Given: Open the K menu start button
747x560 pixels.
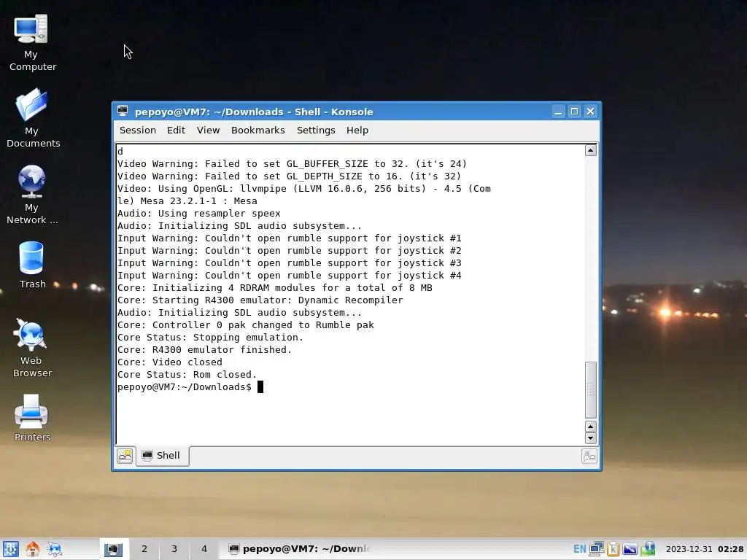Looking at the screenshot, I should pos(10,549).
